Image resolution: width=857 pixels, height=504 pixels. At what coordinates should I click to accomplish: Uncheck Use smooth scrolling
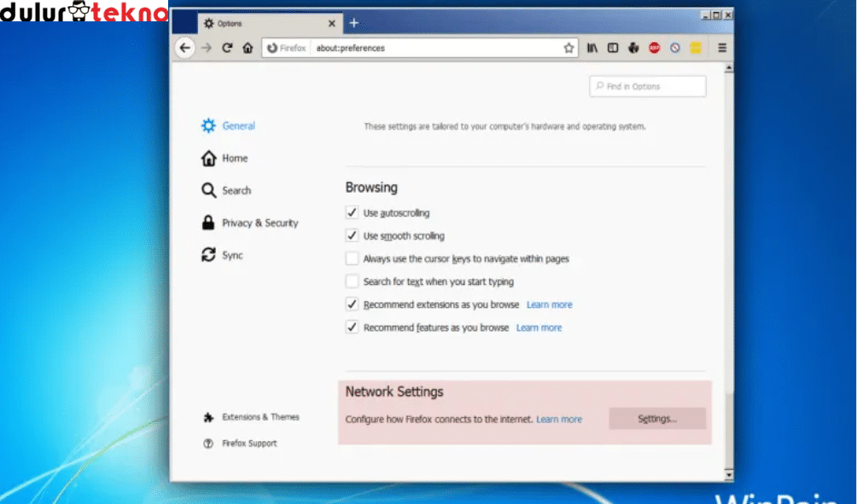[352, 235]
